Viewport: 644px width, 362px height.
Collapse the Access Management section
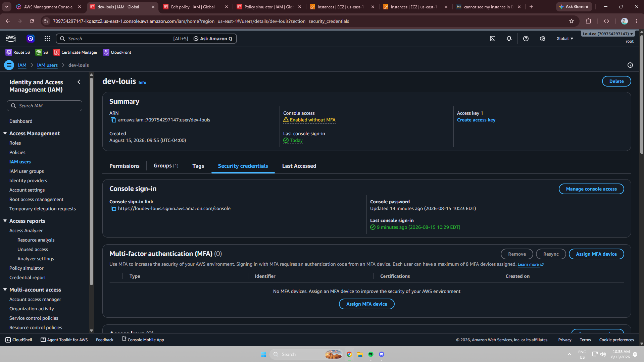pos(5,133)
